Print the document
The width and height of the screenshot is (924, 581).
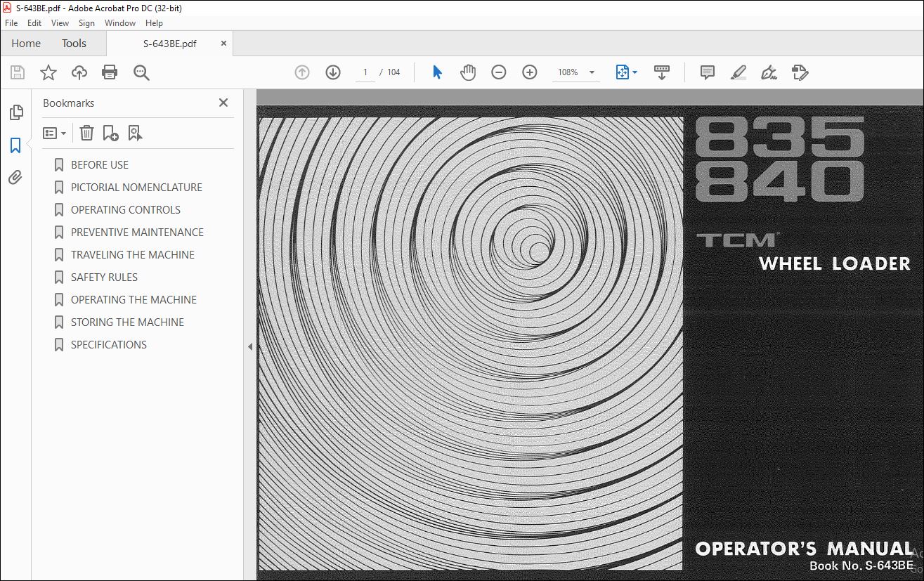pos(110,72)
